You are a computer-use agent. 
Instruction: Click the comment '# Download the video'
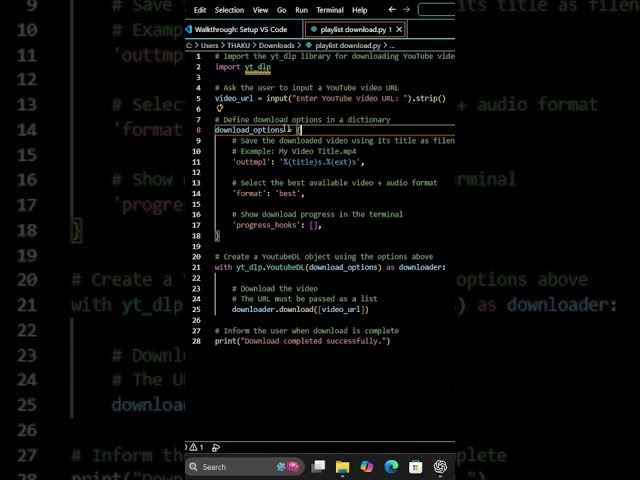[275, 289]
